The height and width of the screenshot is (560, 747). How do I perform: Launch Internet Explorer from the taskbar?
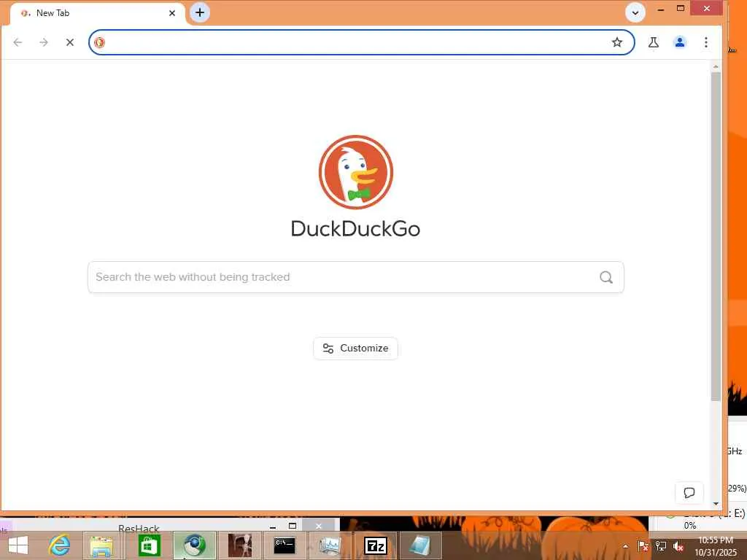pyautogui.click(x=60, y=545)
